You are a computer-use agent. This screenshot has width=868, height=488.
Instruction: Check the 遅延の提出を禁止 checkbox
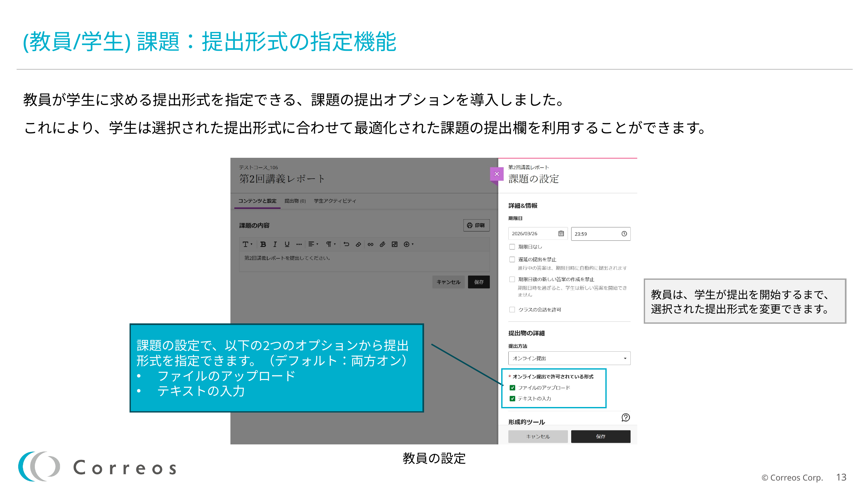(512, 259)
